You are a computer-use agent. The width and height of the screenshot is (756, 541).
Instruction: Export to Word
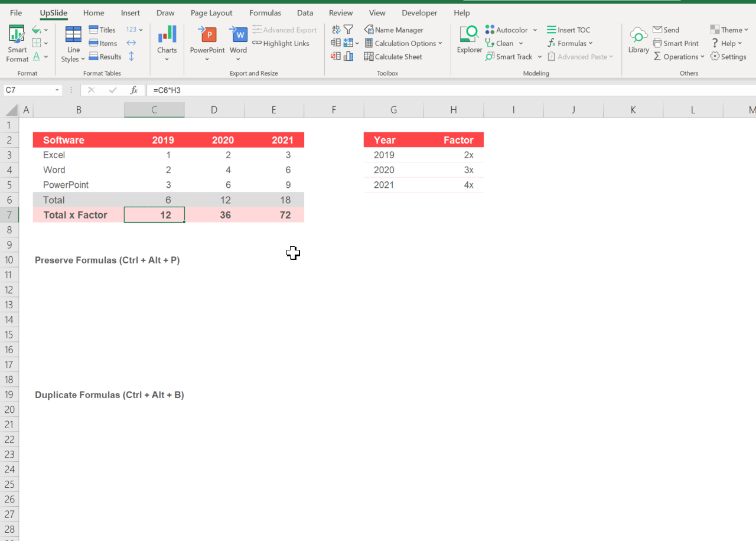(x=239, y=44)
